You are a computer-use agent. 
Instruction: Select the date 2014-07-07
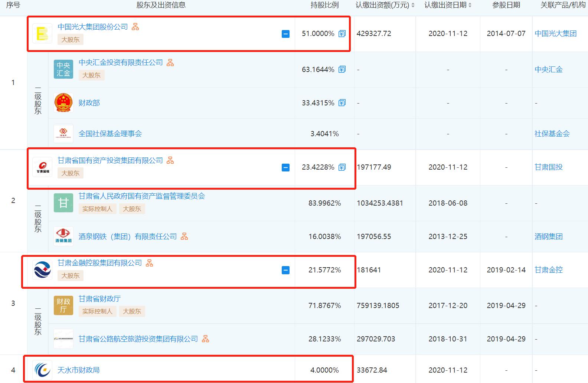tap(506, 34)
